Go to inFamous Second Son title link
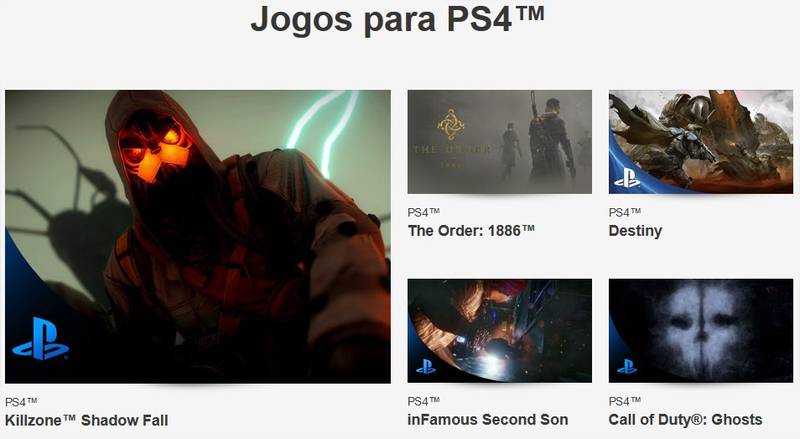Image resolution: width=800 pixels, height=439 pixels. point(488,420)
